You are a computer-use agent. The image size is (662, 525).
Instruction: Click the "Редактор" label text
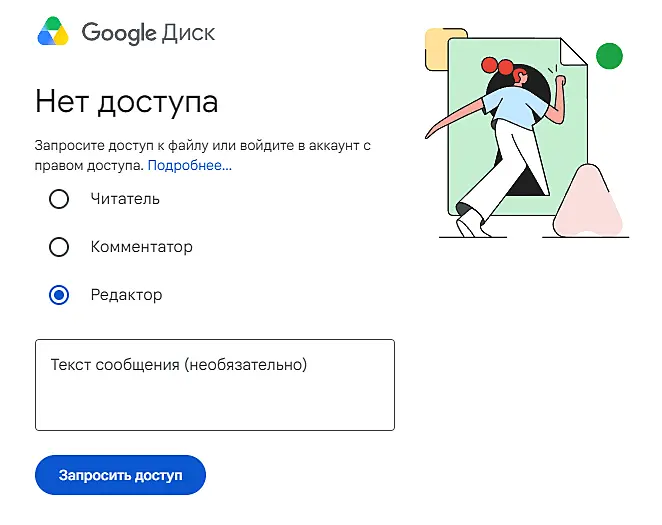126,295
